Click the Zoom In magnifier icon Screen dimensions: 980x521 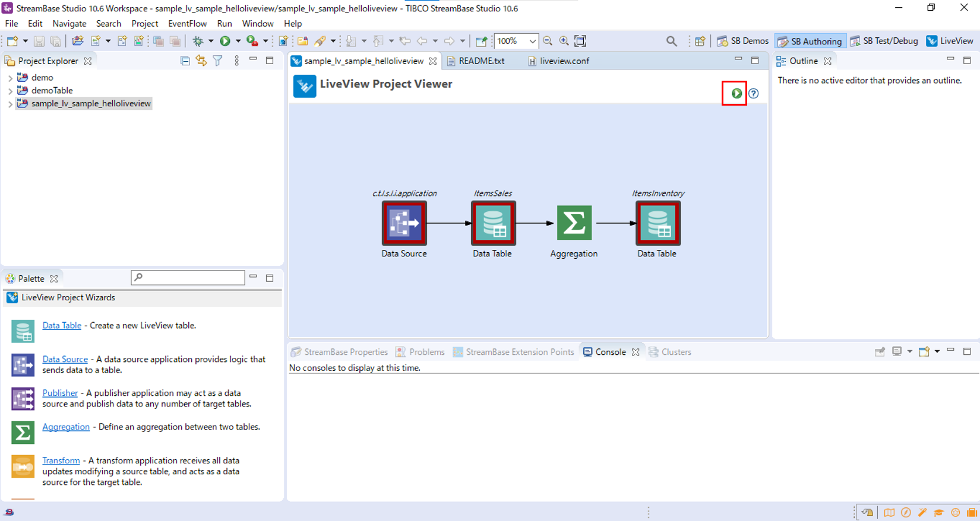pyautogui.click(x=564, y=41)
